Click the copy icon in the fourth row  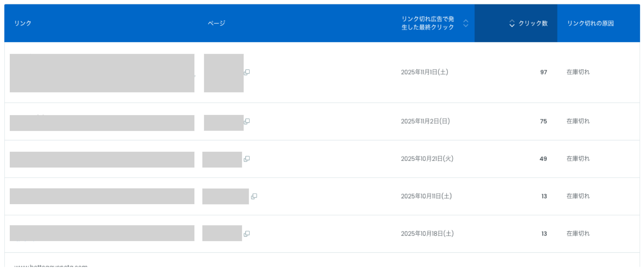254,197
